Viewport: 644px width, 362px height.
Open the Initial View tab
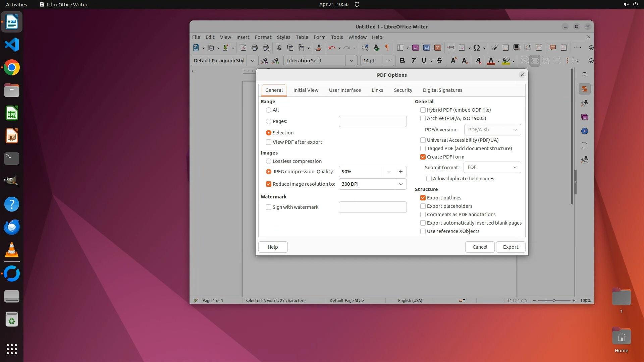pos(306,90)
